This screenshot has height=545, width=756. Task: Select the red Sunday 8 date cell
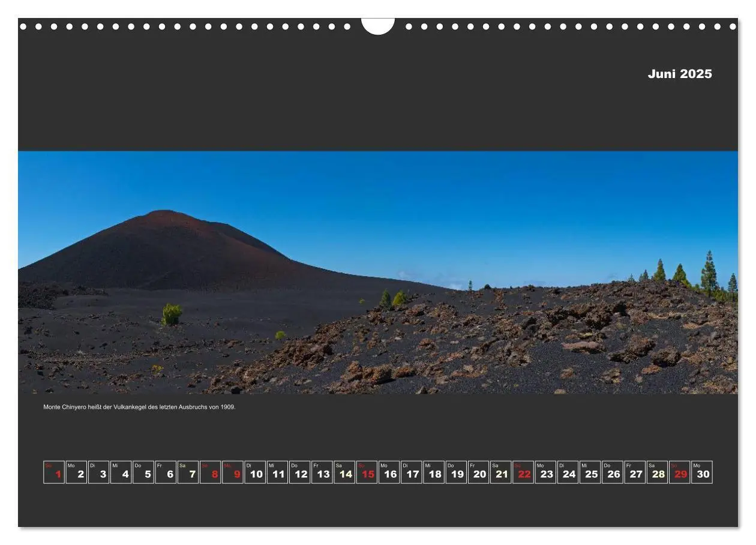[211, 472]
